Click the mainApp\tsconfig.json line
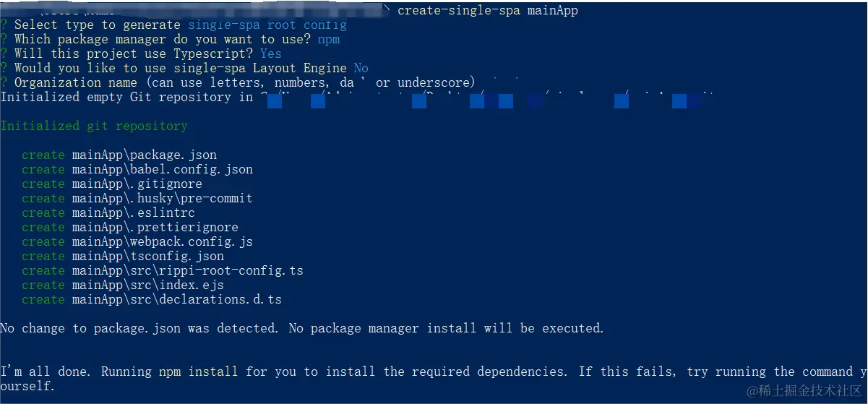The width and height of the screenshot is (868, 404). pos(123,256)
